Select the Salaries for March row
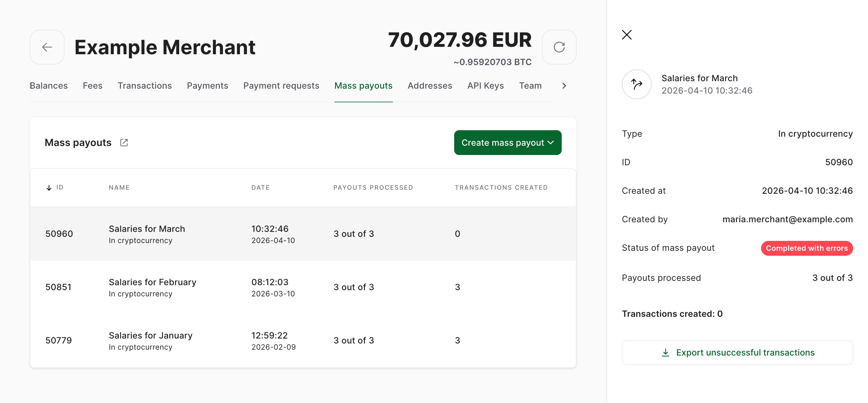 303,233
